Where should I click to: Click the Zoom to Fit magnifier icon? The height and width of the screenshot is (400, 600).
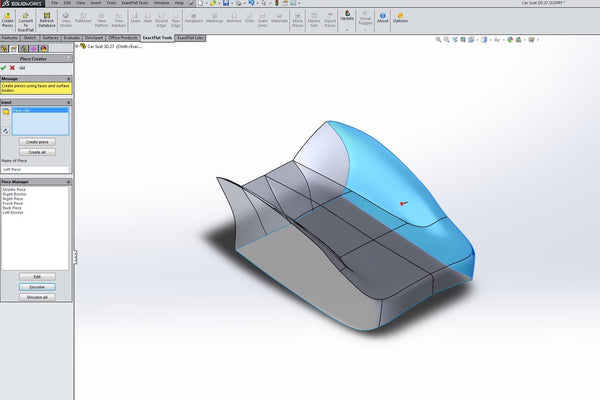coord(440,39)
